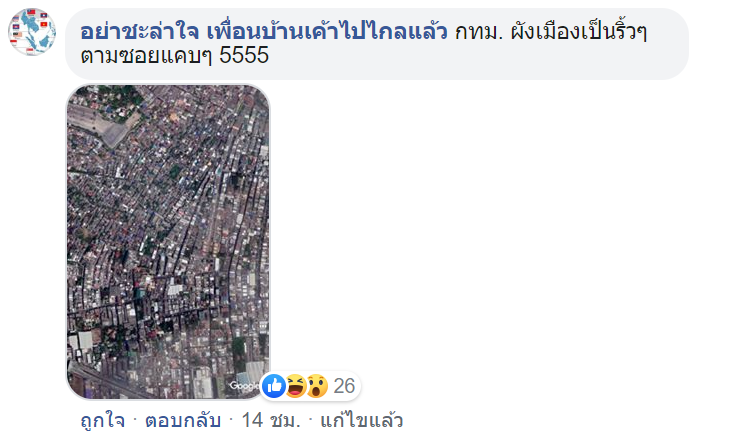The width and height of the screenshot is (733, 441).
Task: Open commenter page อย่าชะล่าใจ เพื่อนบ้านเค้าไปไกลแล้ว
Action: [x=264, y=32]
